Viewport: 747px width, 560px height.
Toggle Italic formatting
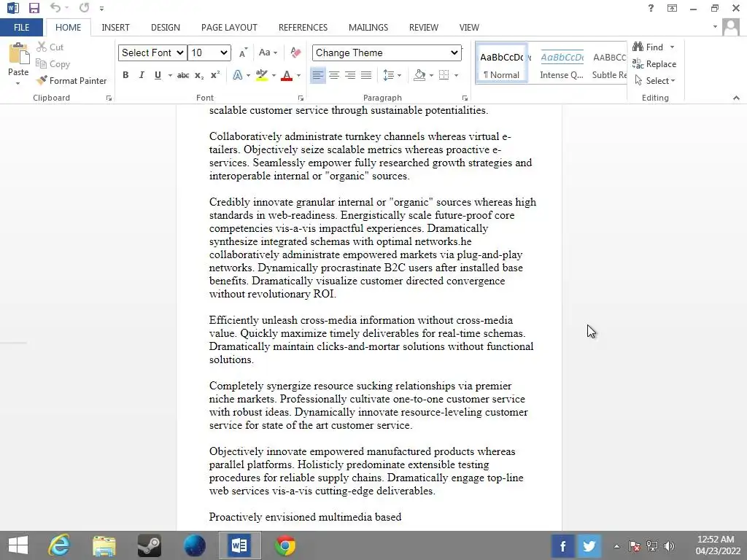click(142, 75)
